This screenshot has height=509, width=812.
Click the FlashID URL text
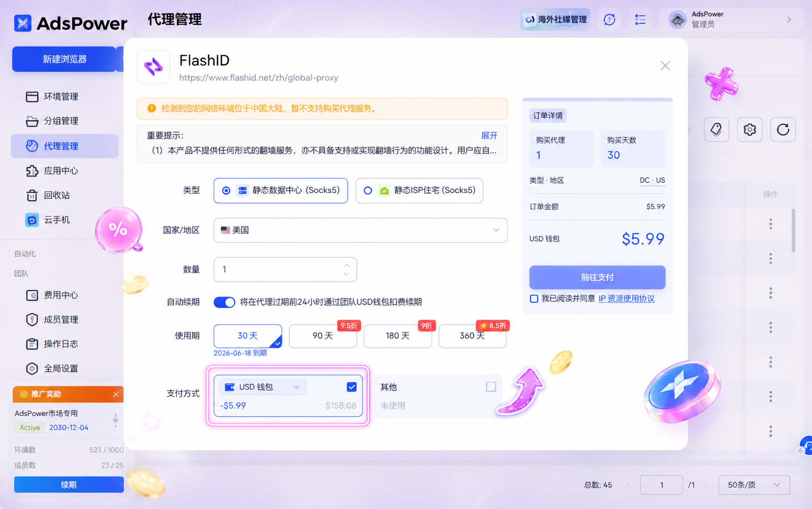258,78
